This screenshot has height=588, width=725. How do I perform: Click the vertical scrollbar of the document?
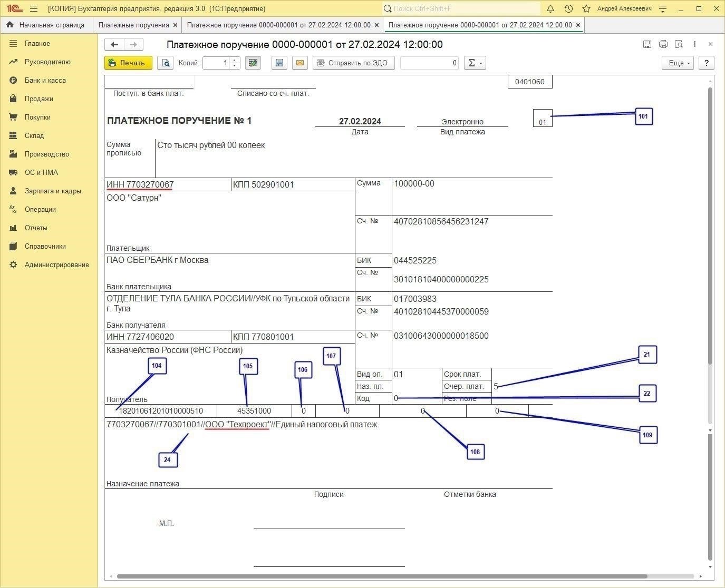tap(710, 227)
